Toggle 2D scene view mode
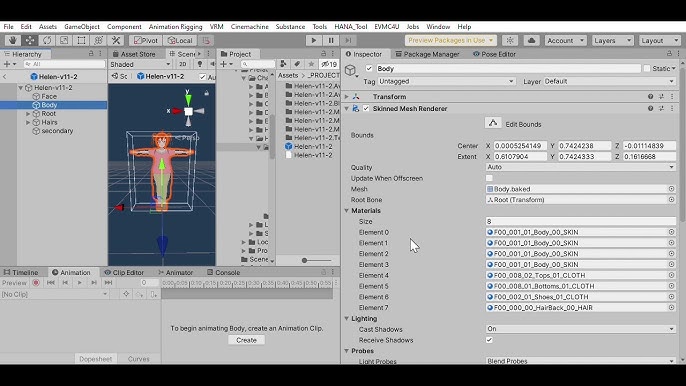Viewport: 686px width, 386px height. 183,64
